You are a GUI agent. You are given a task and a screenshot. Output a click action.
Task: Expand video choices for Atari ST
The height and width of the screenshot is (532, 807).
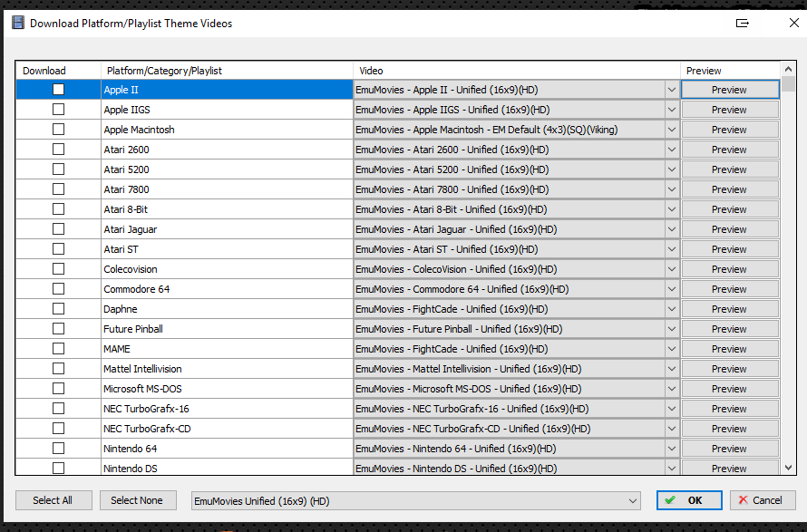[x=672, y=249]
